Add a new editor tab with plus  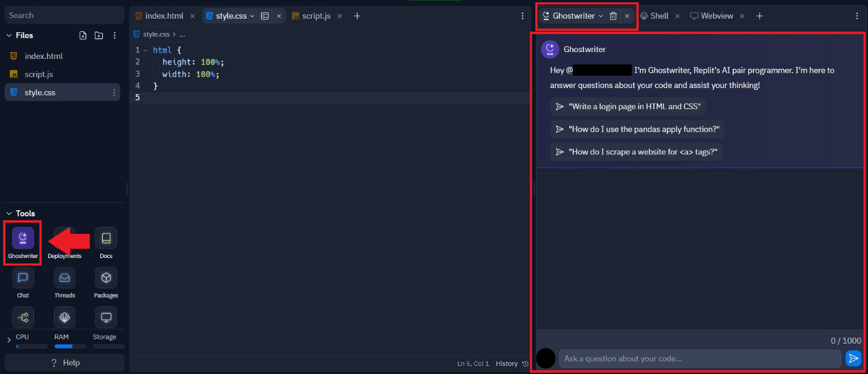pyautogui.click(x=357, y=16)
